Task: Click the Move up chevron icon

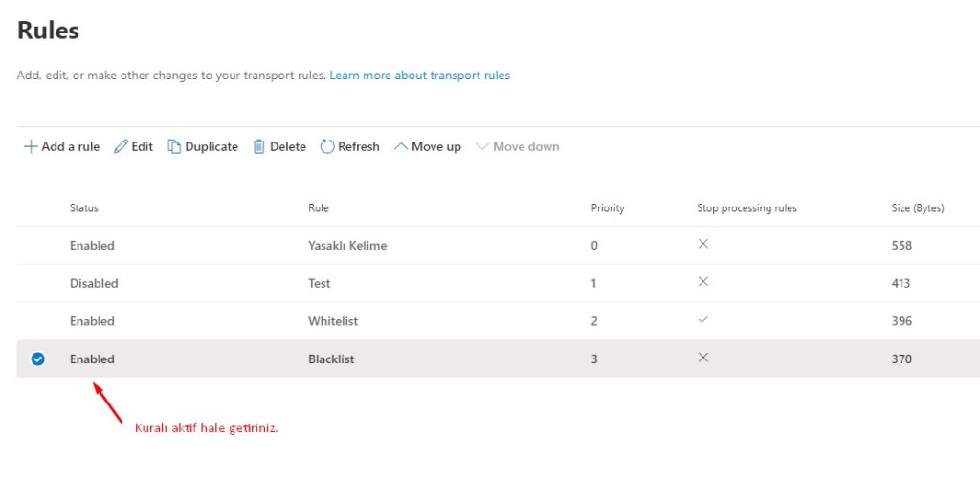Action: point(401,147)
